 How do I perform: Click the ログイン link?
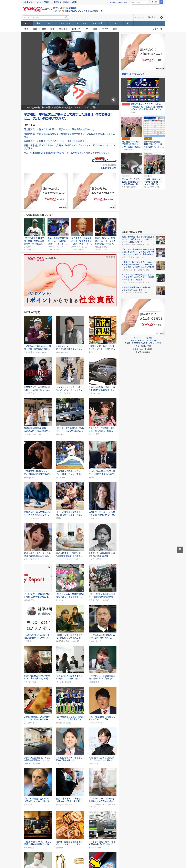tap(57, 11)
